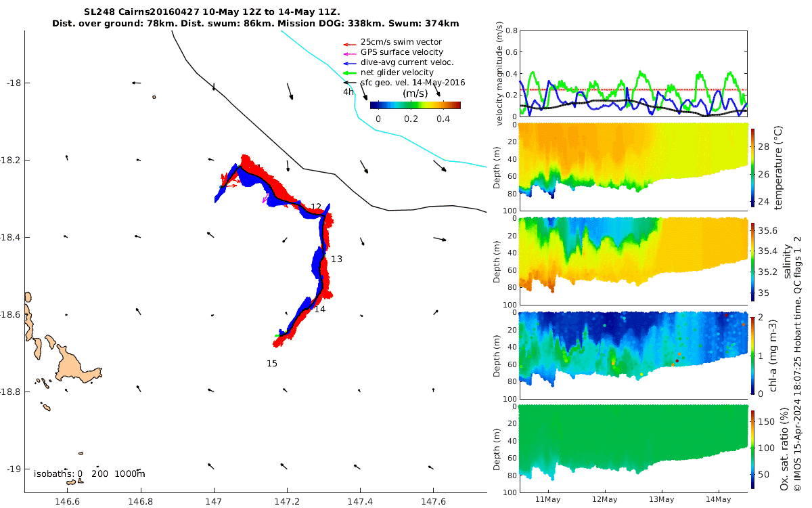Click the salinity colorbar tick '35.6'
Screen dimensions: 812x508
[769, 230]
